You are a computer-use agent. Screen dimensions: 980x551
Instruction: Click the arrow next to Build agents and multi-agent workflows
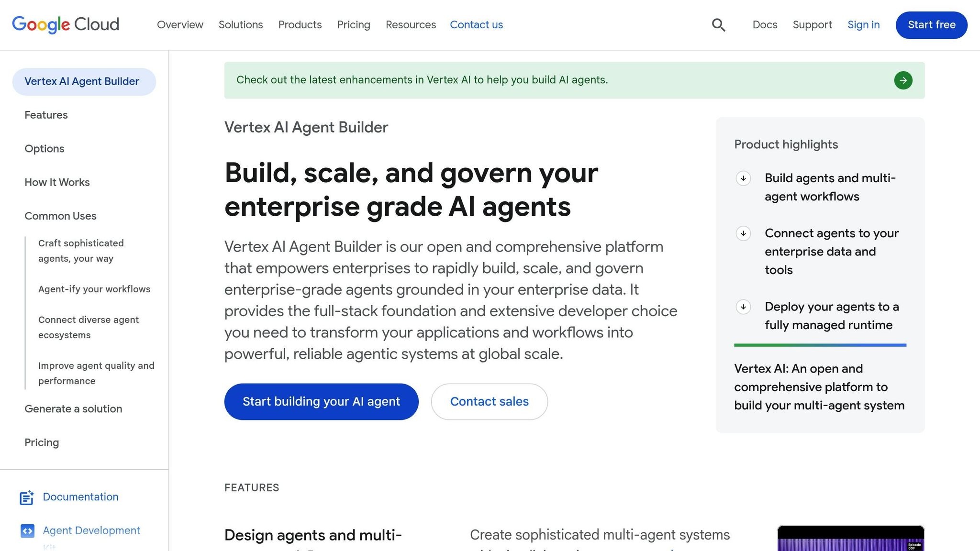(743, 179)
